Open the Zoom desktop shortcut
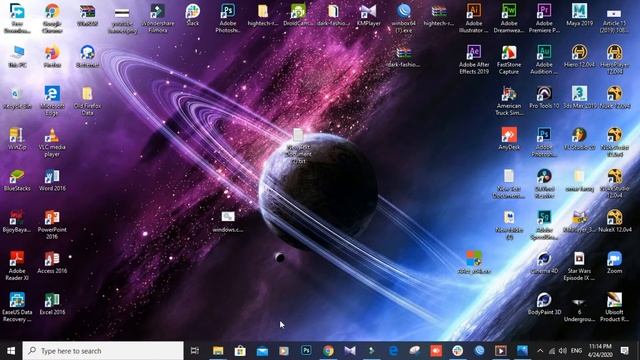This screenshot has height=360, width=640. [614, 262]
